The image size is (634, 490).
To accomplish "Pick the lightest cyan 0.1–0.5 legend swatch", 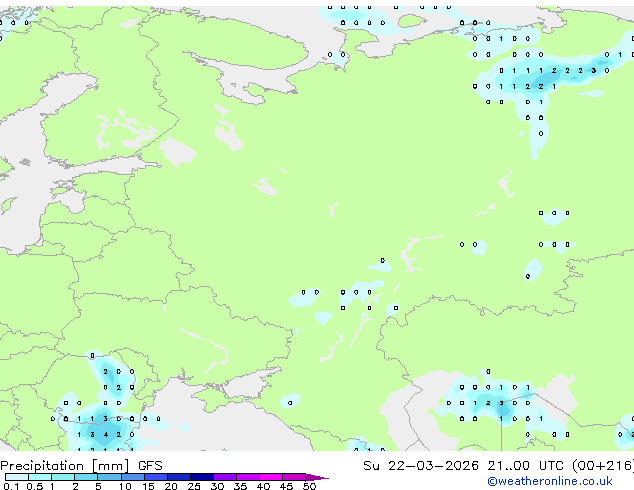I will tap(17, 477).
